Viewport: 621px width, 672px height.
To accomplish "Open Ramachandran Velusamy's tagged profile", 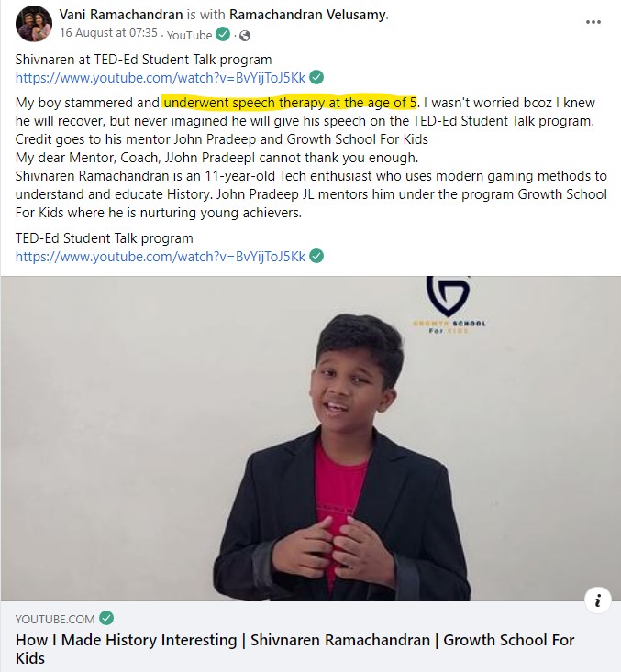I will [307, 15].
